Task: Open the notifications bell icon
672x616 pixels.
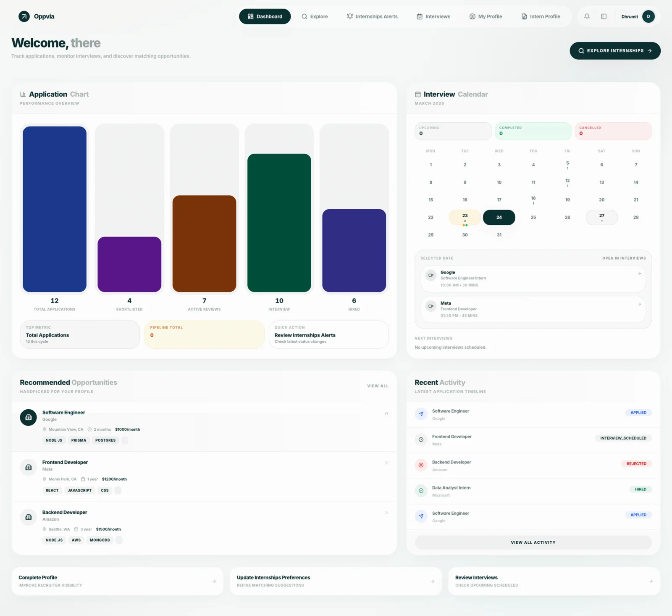Action: (x=587, y=16)
